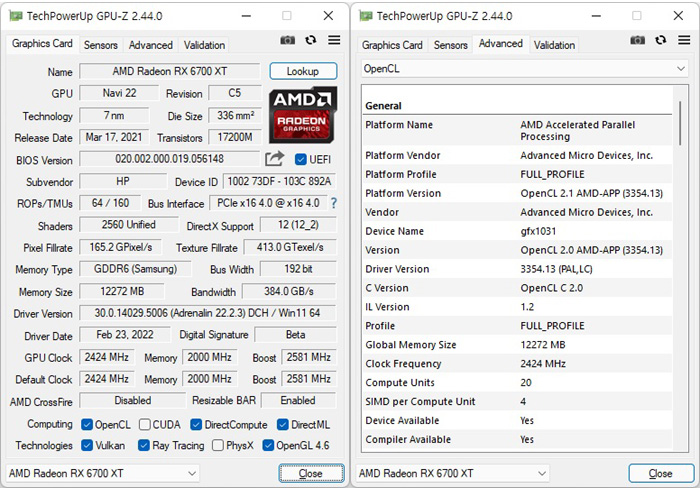Open the hamburger menu in the left GPU-Z window
The image size is (700, 491).
(x=334, y=40)
